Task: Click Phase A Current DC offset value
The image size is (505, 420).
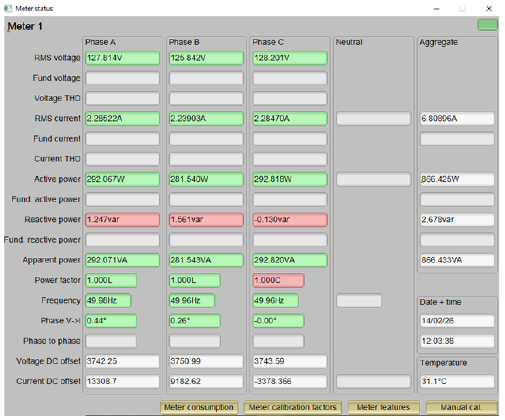Action: coord(122,381)
